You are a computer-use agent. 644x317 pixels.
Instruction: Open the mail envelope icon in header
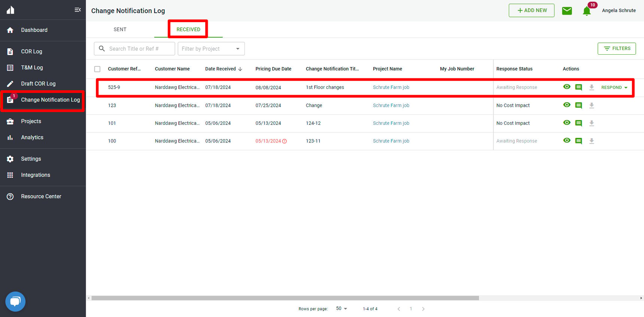point(567,11)
